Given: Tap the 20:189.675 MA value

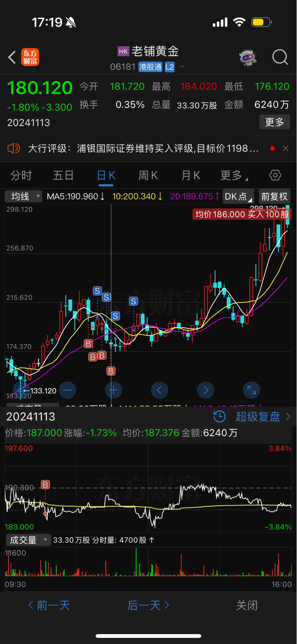Looking at the screenshot, I should coord(195,196).
